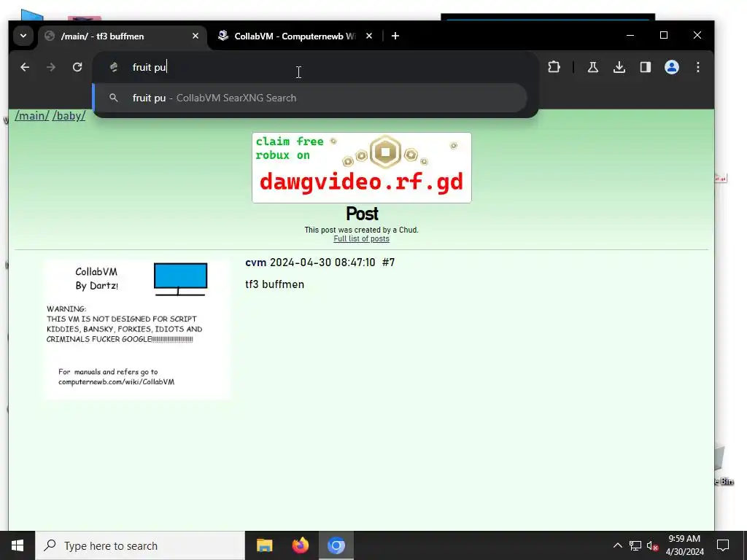Click the post text 'tf3 buffmen'
The height and width of the screenshot is (560, 747).
coord(275,284)
